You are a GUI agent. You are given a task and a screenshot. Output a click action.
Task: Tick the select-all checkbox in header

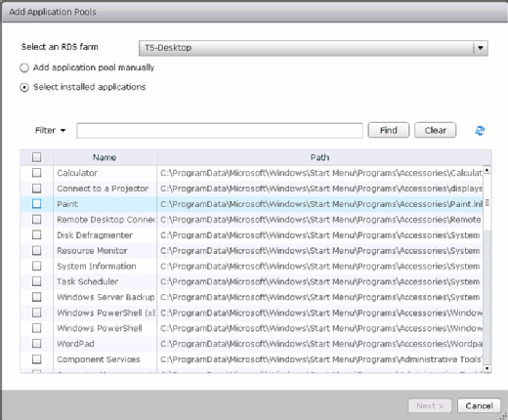[x=37, y=157]
